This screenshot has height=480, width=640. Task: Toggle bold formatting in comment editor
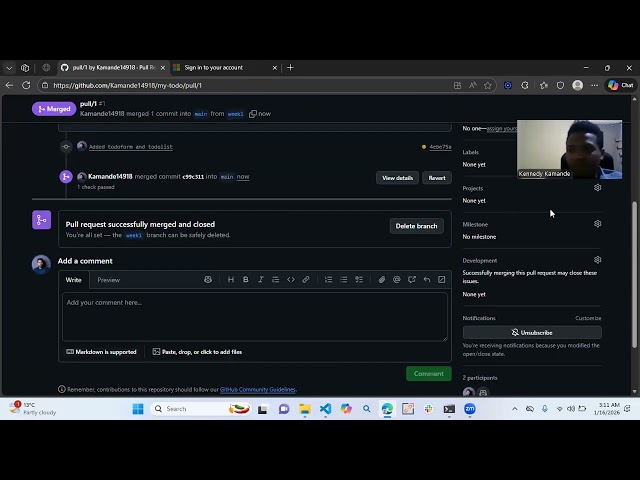pos(246,280)
